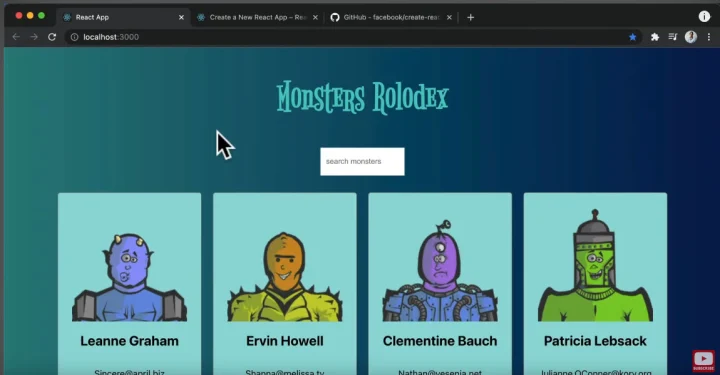Image resolution: width=720 pixels, height=375 pixels.
Task: Select Leanne Graham's blue monster image
Action: 129,277
